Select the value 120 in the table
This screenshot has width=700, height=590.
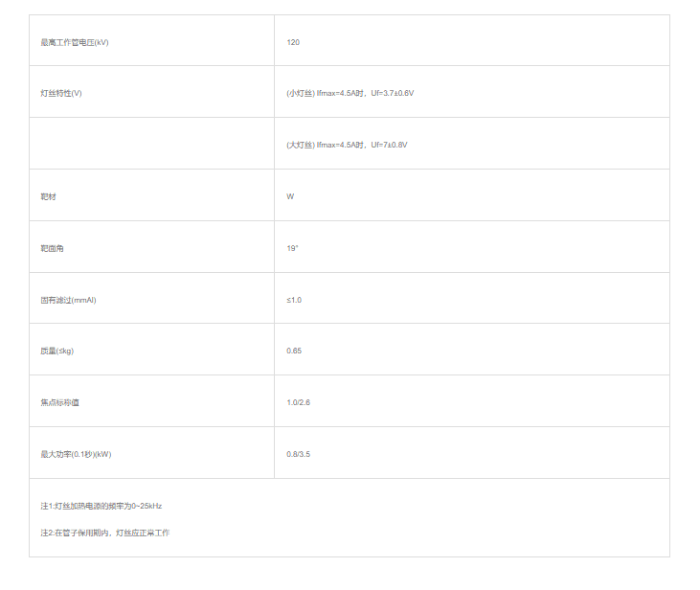[293, 41]
